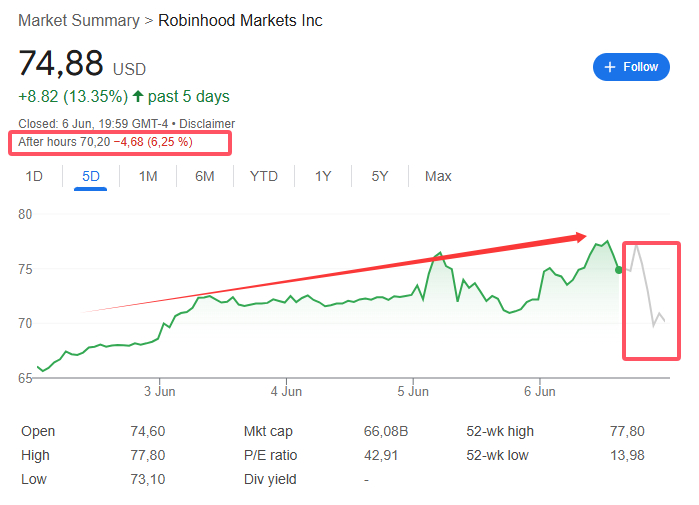Select the Max range tab
Screen dimensions: 699x505
tap(438, 176)
